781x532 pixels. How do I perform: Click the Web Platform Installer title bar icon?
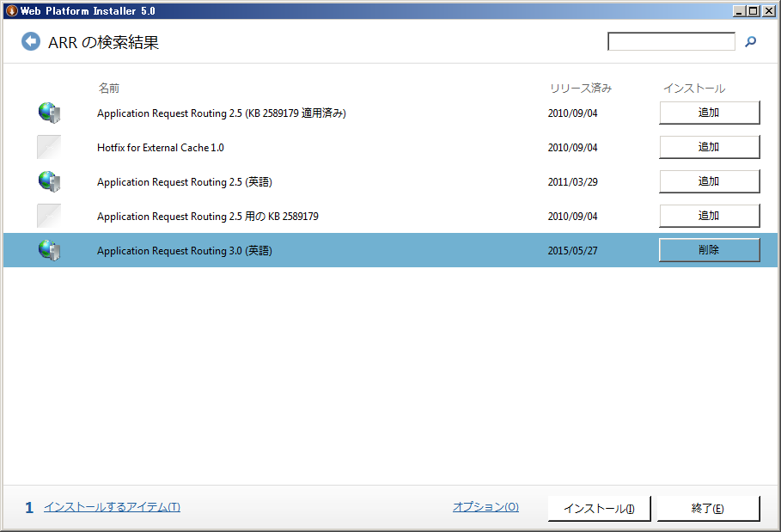tap(11, 10)
